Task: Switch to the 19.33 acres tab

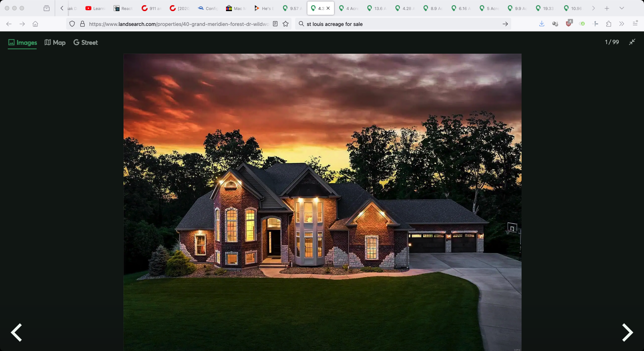Action: click(x=545, y=8)
